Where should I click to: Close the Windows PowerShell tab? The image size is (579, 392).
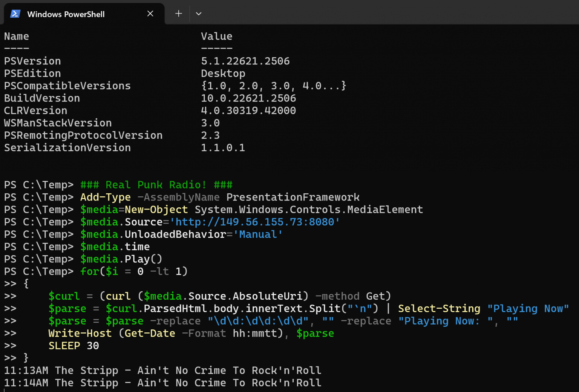click(150, 14)
